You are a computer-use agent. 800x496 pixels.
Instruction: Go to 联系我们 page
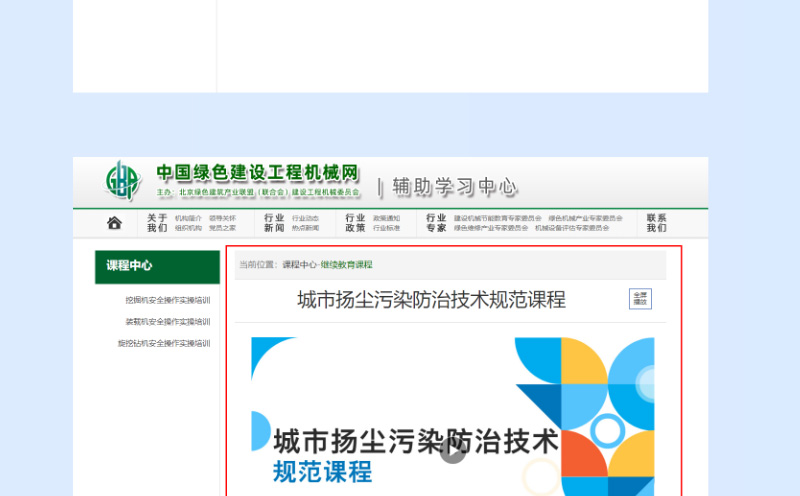point(656,223)
